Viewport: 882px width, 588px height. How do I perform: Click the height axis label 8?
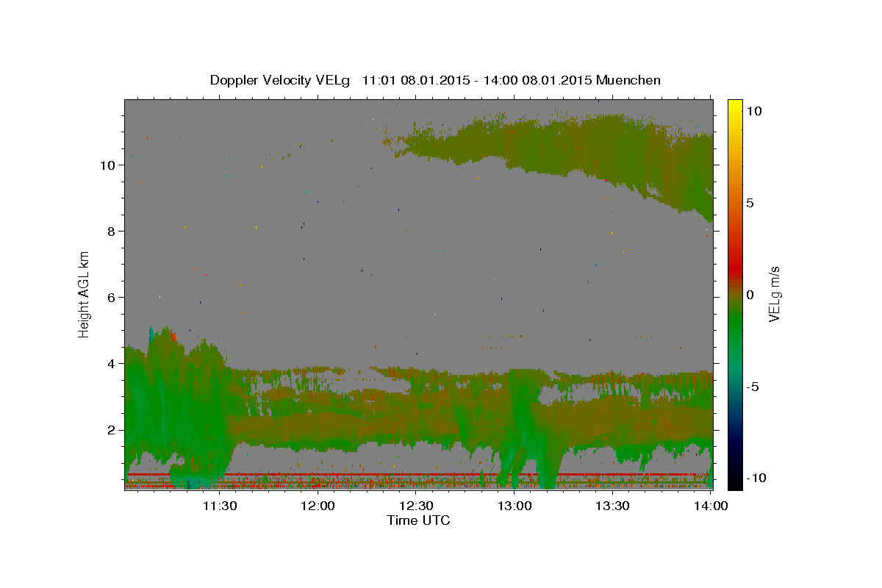111,232
